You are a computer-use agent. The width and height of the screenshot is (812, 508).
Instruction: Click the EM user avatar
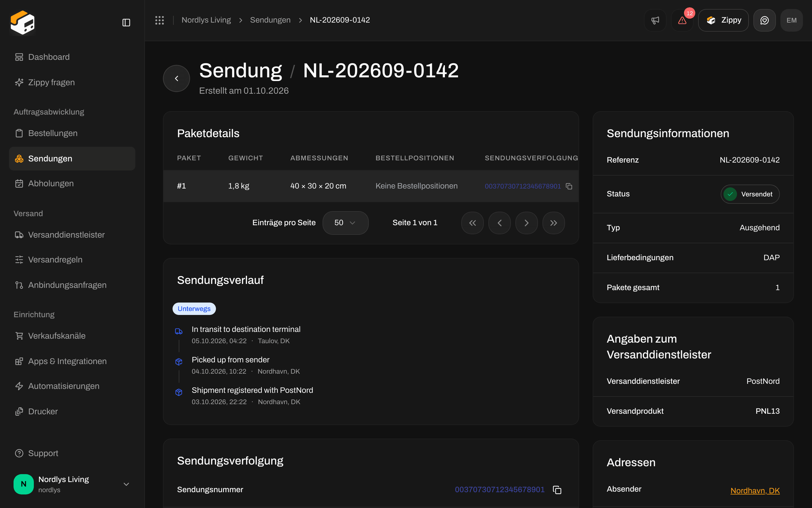click(x=791, y=20)
